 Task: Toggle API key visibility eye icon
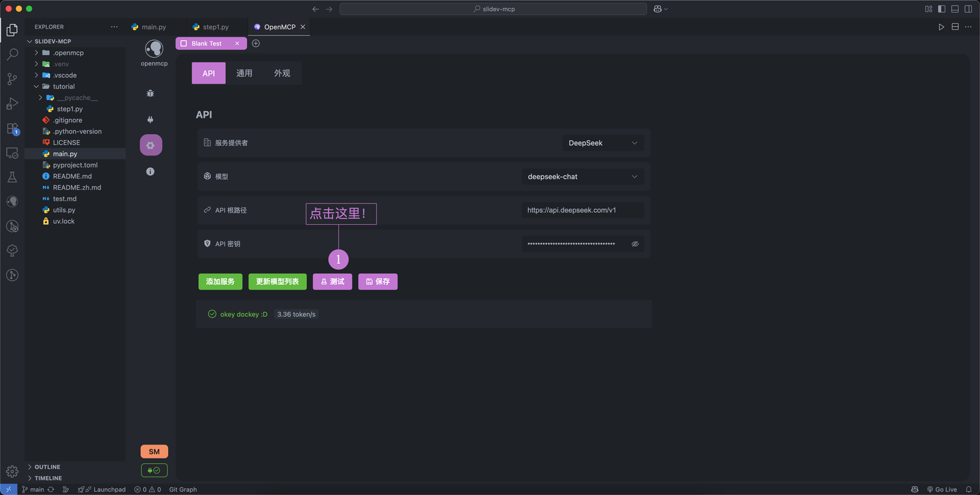pos(635,243)
